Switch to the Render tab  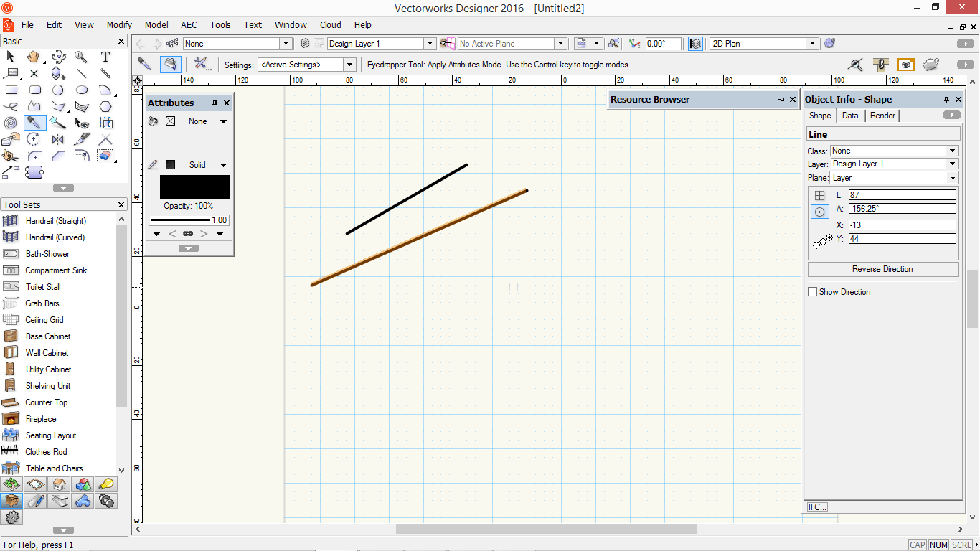click(882, 116)
